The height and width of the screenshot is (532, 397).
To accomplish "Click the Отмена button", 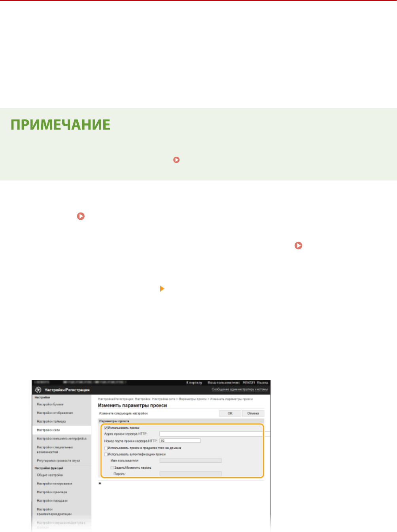I will click(253, 413).
